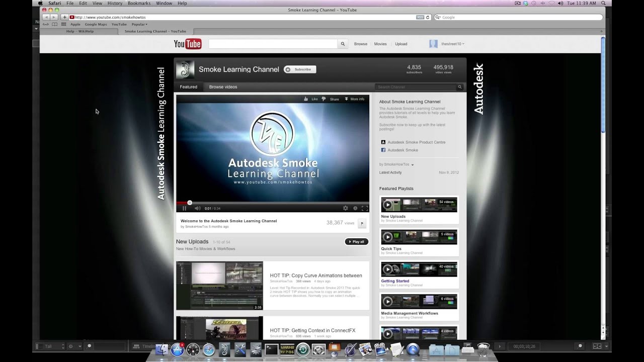The width and height of the screenshot is (644, 362).
Task: Open the View menu
Action: point(97,3)
